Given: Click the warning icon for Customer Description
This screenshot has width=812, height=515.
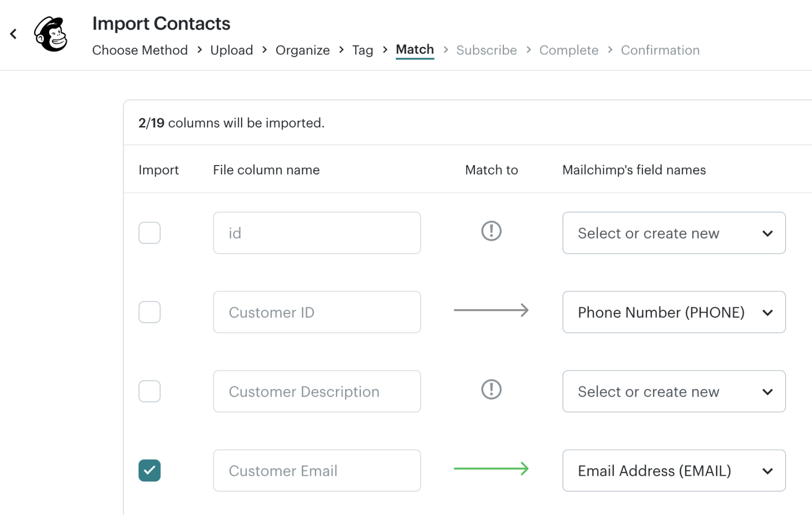Looking at the screenshot, I should point(491,390).
